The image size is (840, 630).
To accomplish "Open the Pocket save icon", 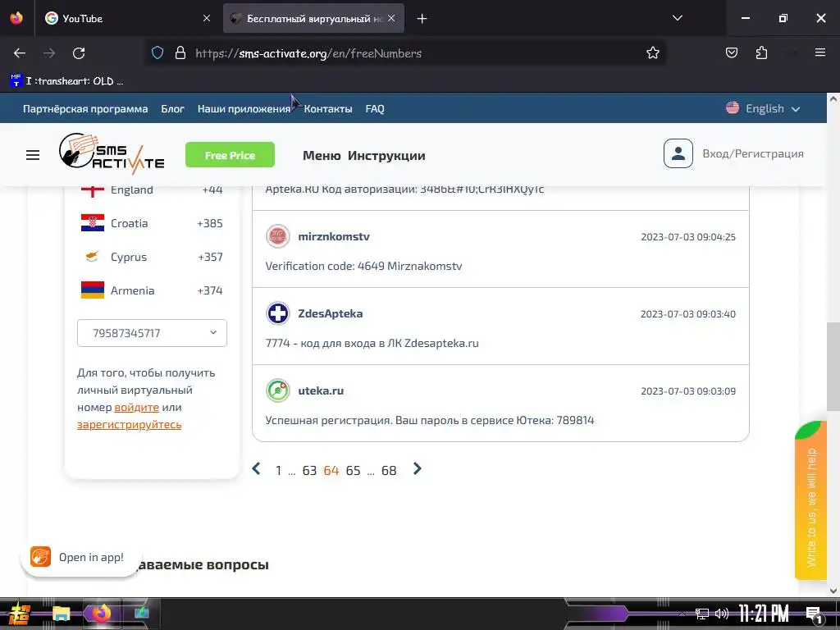I will tap(731, 53).
